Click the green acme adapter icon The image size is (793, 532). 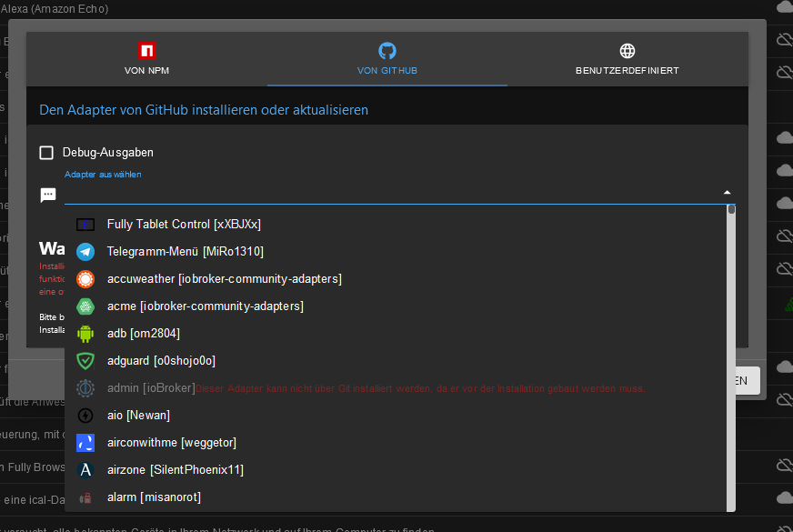(85, 306)
